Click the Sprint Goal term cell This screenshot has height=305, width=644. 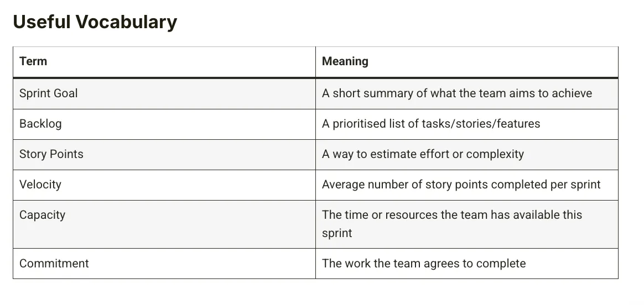(x=164, y=93)
